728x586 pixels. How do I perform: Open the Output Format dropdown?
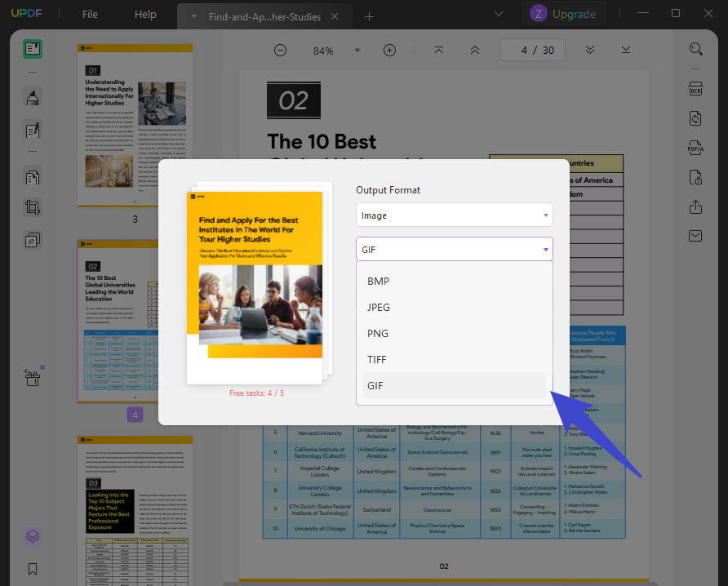[454, 215]
